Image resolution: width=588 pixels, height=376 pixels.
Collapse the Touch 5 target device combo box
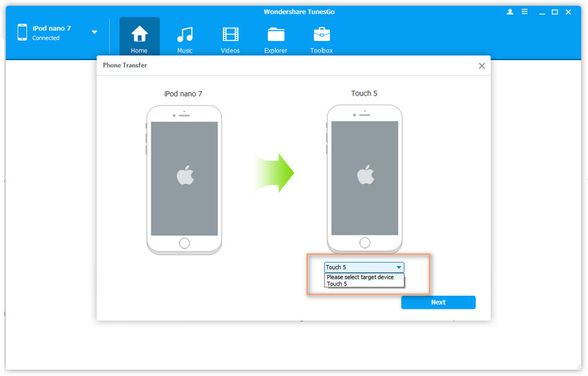398,267
